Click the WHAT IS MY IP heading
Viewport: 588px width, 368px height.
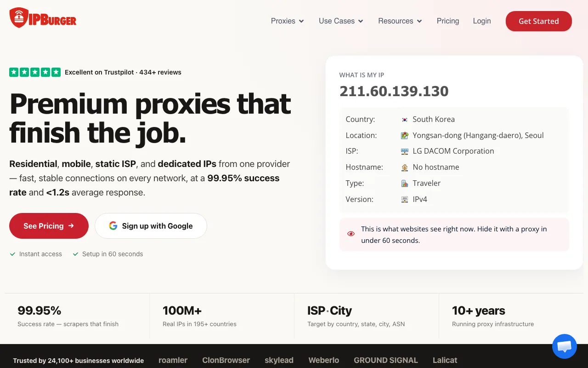[x=362, y=75]
